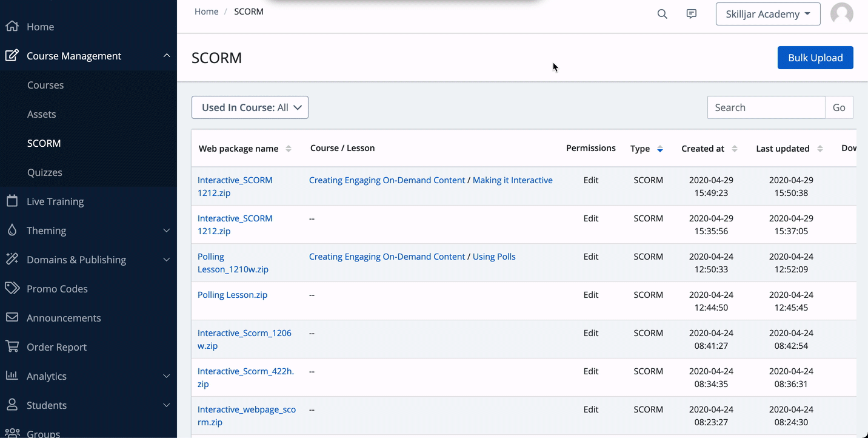Click the Course Management pencil icon
The width and height of the screenshot is (868, 438).
[12, 55]
